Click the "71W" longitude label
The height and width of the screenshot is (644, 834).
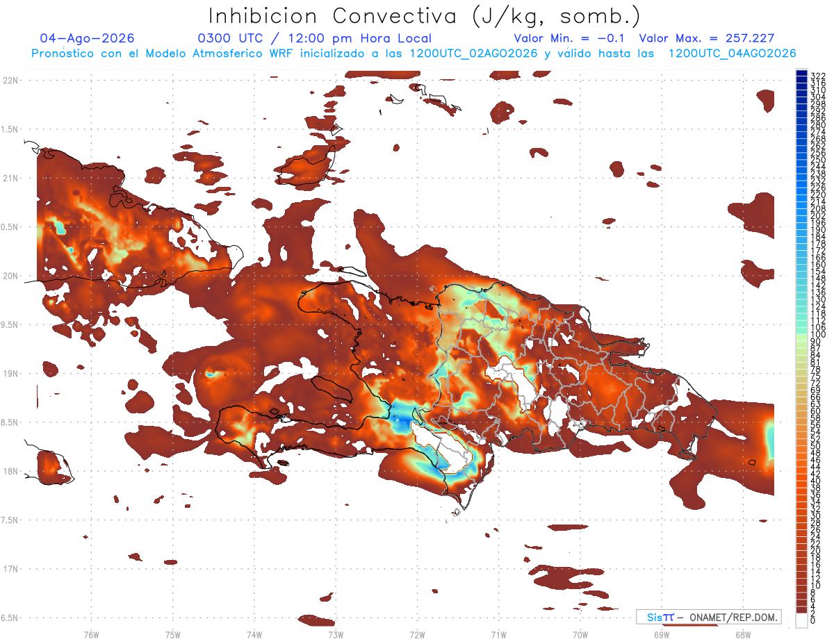[498, 635]
